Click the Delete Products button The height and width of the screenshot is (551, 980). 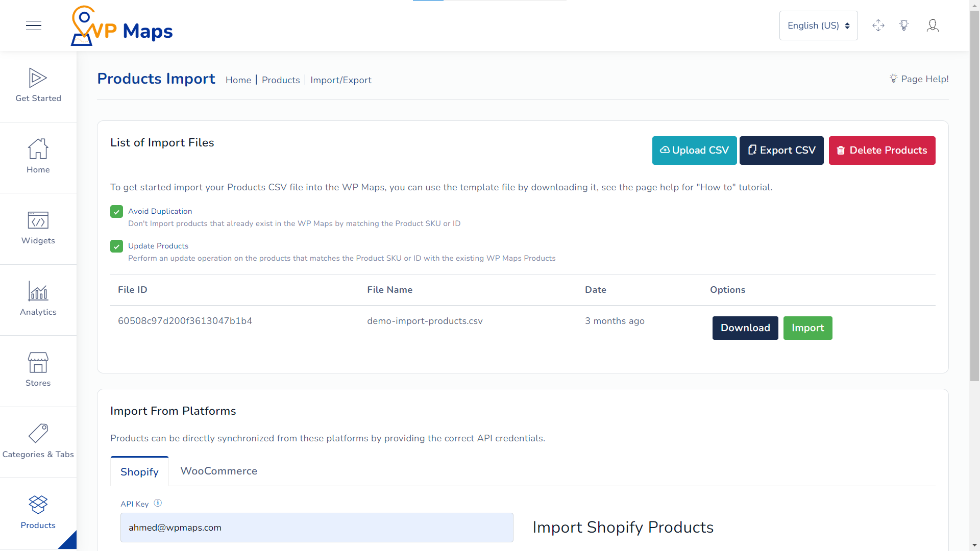coord(881,151)
